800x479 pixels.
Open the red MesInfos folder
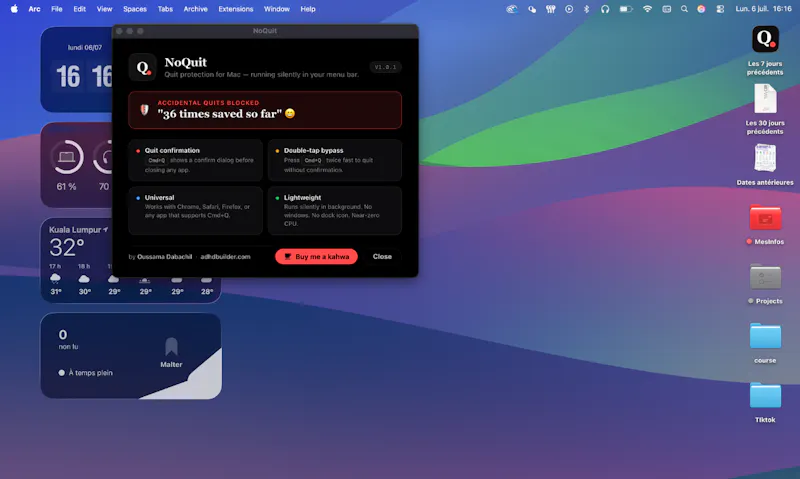tap(765, 217)
